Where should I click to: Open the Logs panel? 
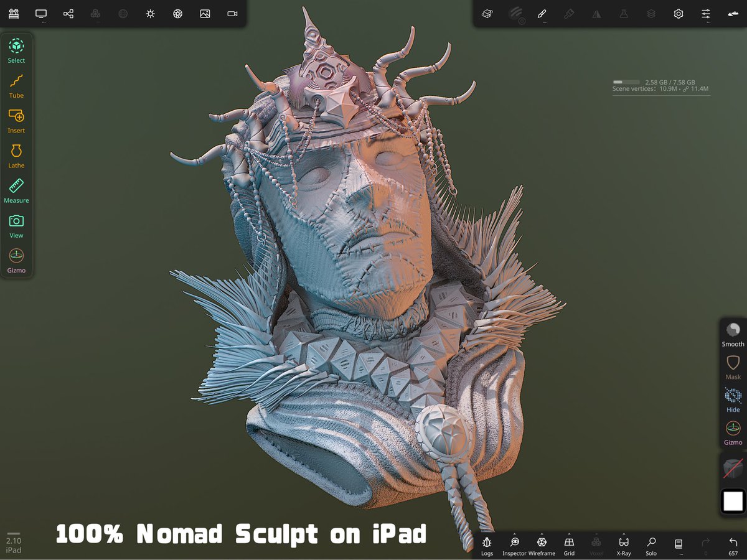point(487,545)
